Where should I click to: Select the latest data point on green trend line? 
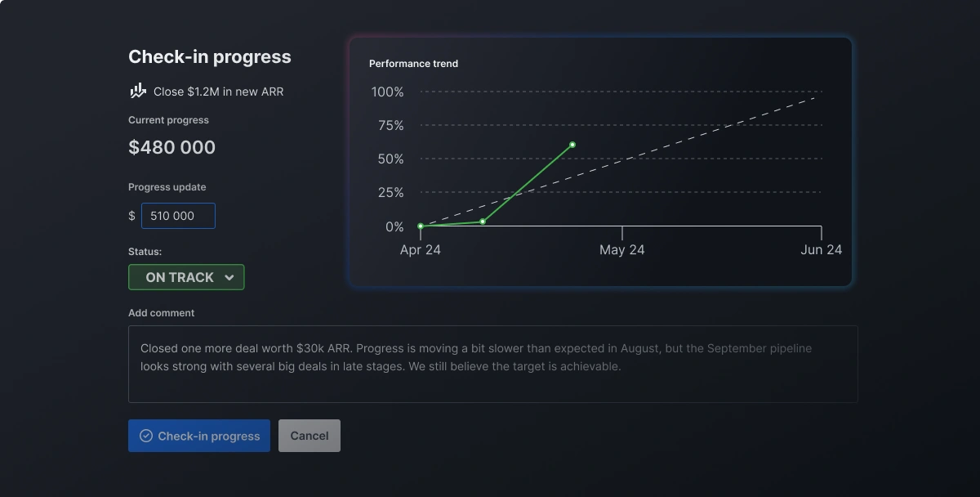click(572, 145)
